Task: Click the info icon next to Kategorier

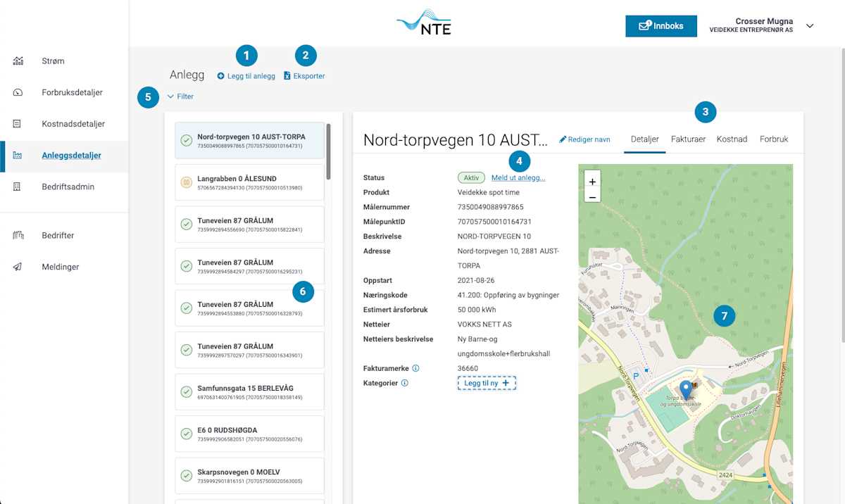Action: click(404, 383)
